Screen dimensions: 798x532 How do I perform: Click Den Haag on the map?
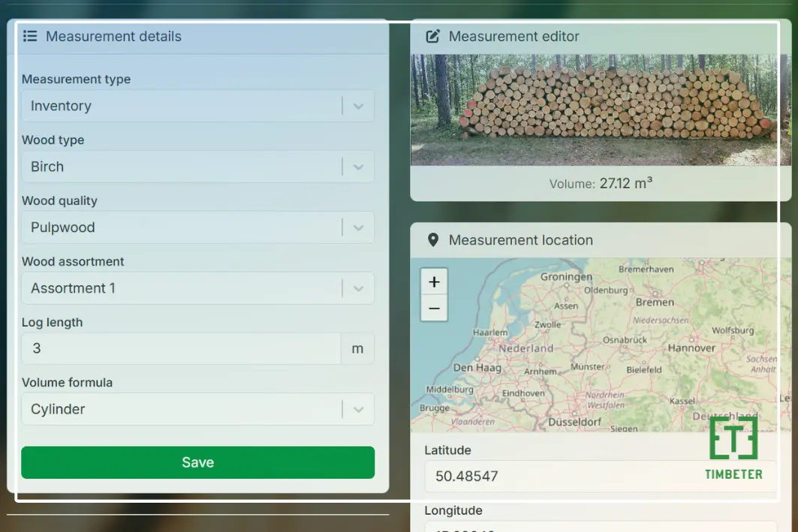point(477,368)
